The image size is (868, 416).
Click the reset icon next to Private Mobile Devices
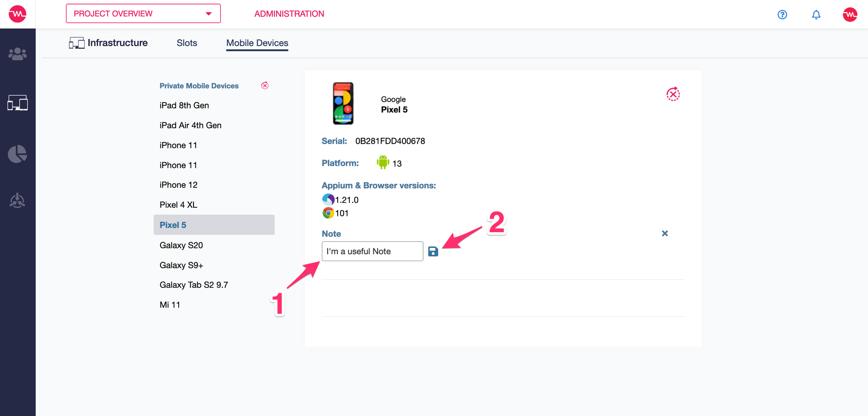(x=265, y=85)
